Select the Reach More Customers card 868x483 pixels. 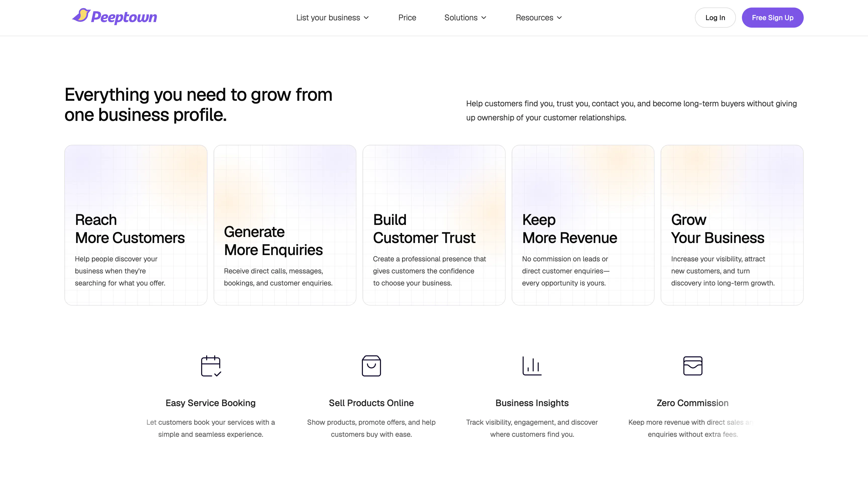tap(136, 225)
